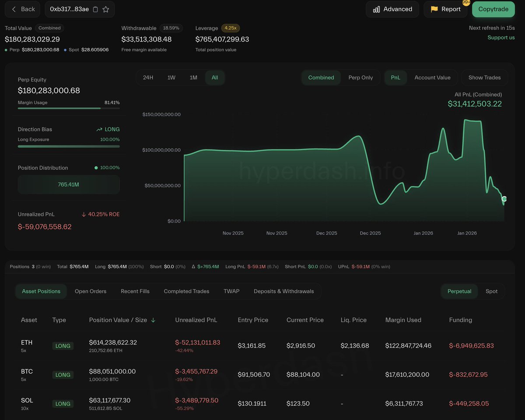The height and width of the screenshot is (420, 525).
Task: Click the LONG direction bias trend icon
Action: pos(99,129)
